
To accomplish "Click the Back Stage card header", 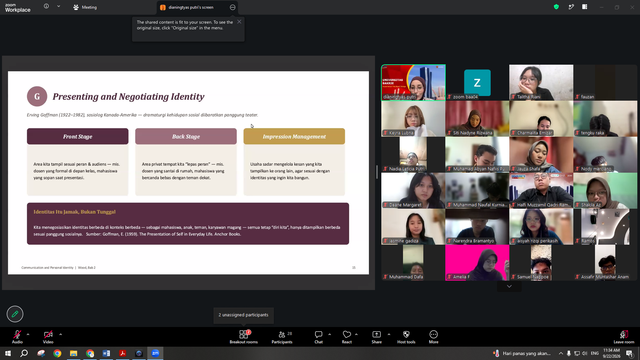I will pos(186,136).
